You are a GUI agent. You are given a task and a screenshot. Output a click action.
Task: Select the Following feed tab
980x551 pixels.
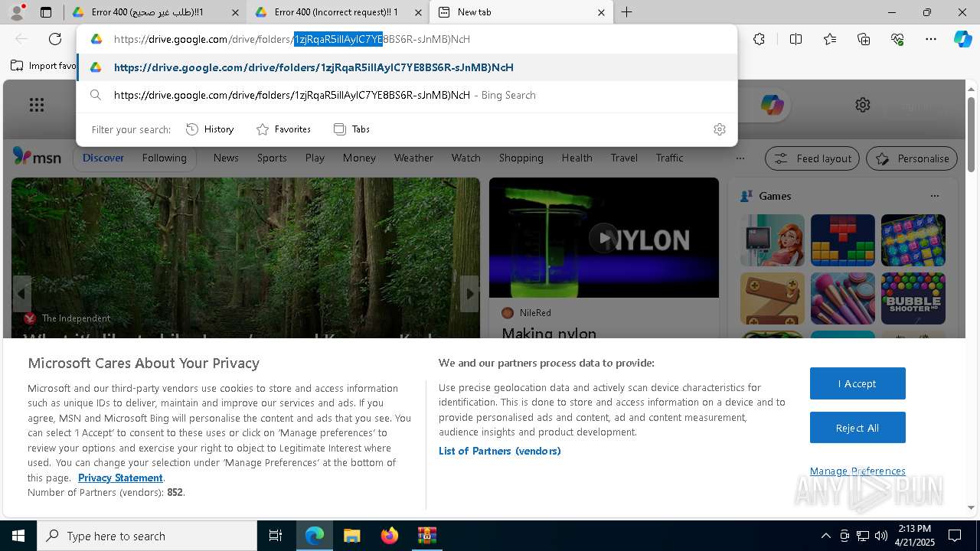tap(165, 158)
